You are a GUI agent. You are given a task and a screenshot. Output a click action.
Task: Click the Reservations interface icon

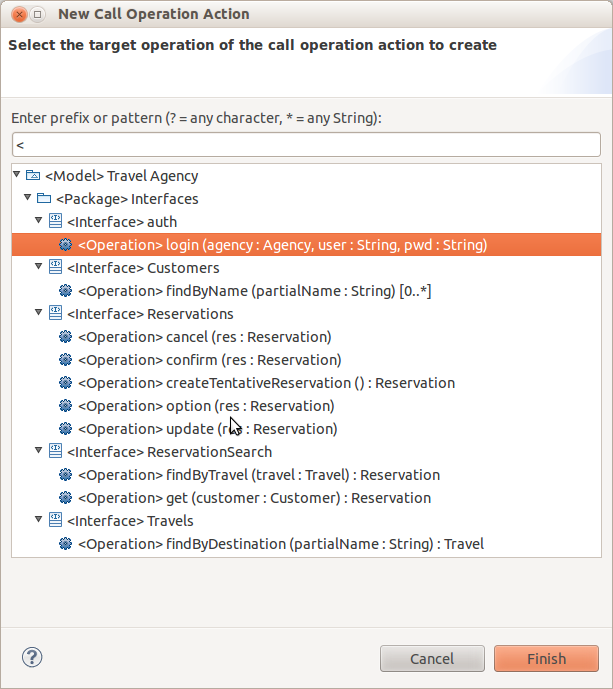(55, 313)
